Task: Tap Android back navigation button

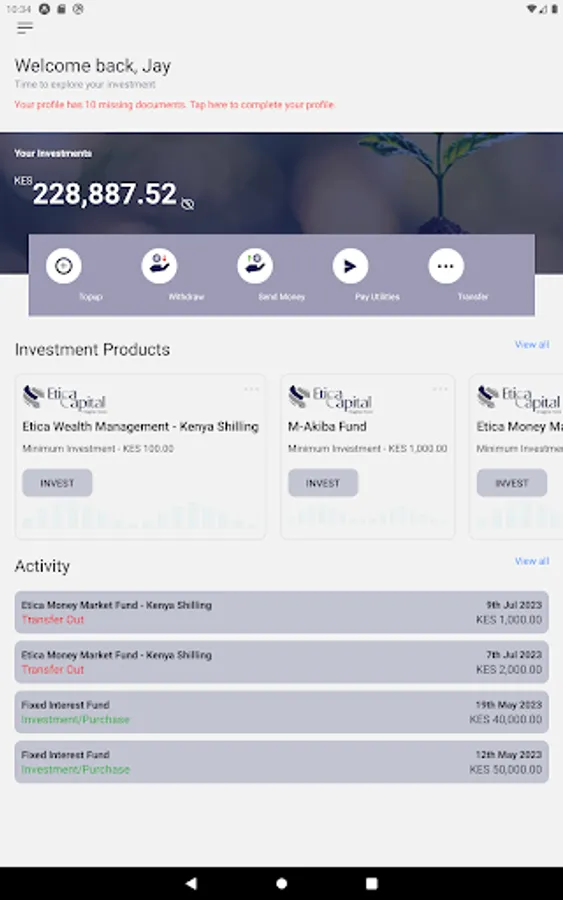Action: coord(191,883)
